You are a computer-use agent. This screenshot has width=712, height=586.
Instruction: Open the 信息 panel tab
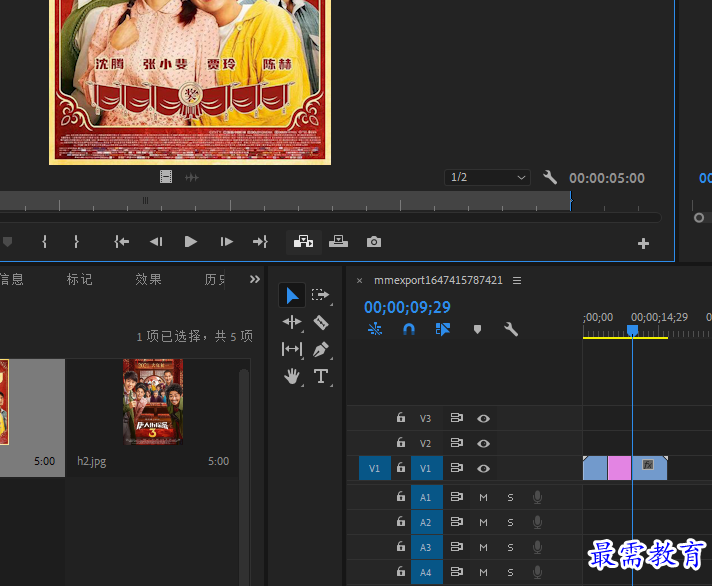[x=11, y=279]
